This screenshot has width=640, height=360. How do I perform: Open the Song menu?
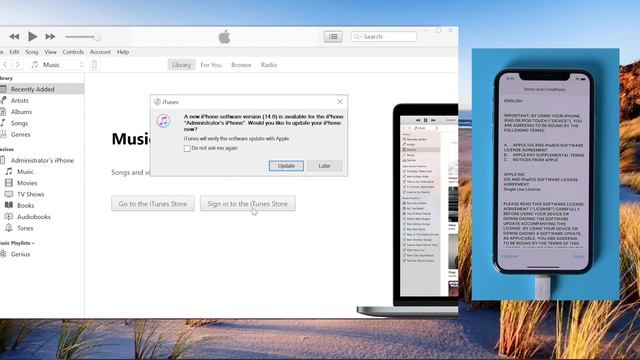(x=31, y=52)
